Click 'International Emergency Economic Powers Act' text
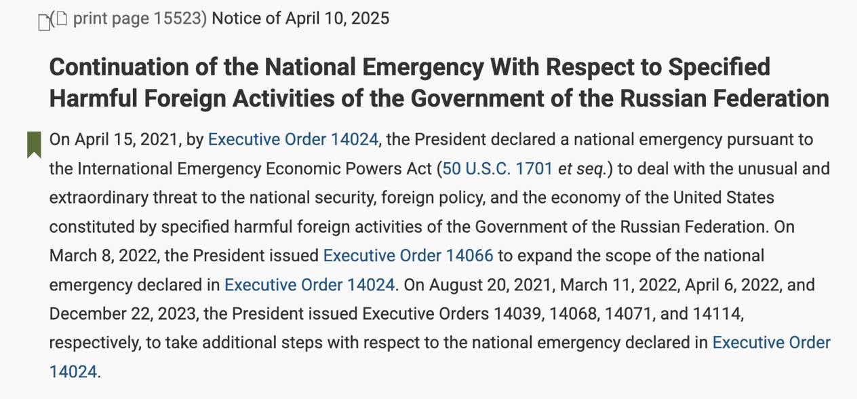This screenshot has height=399, width=868. 254,168
